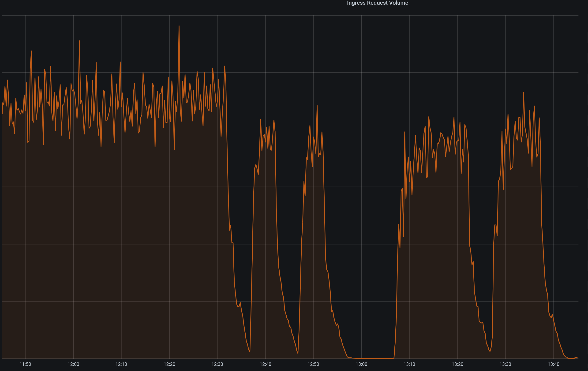The height and width of the screenshot is (371, 588).
Task: Click the 11:50 time axis label
Action: 25,364
